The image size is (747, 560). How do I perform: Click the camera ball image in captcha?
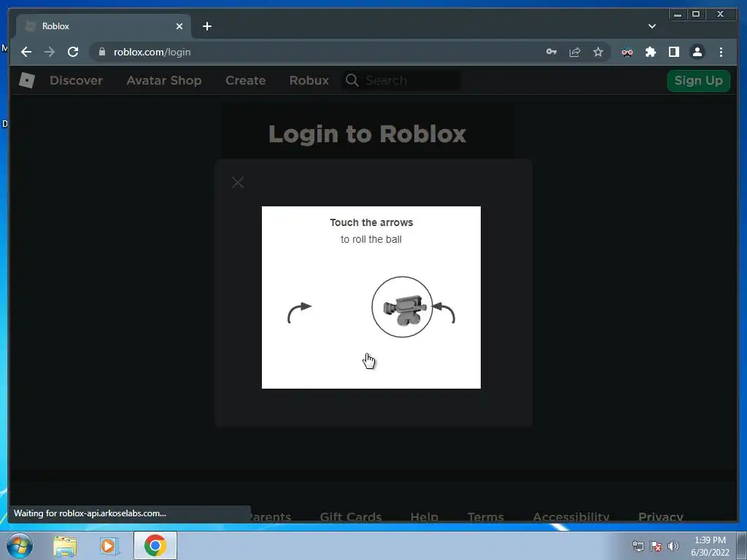[402, 307]
